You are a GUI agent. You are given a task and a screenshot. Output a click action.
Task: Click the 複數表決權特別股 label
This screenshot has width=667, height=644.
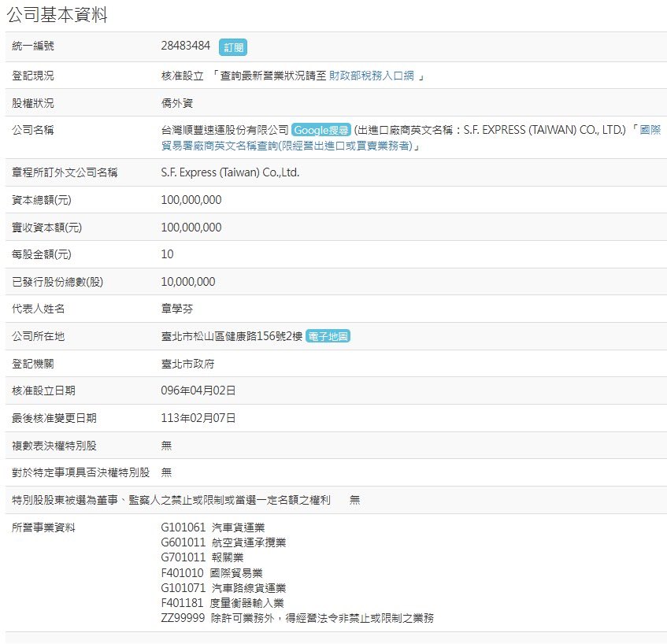tap(54, 446)
